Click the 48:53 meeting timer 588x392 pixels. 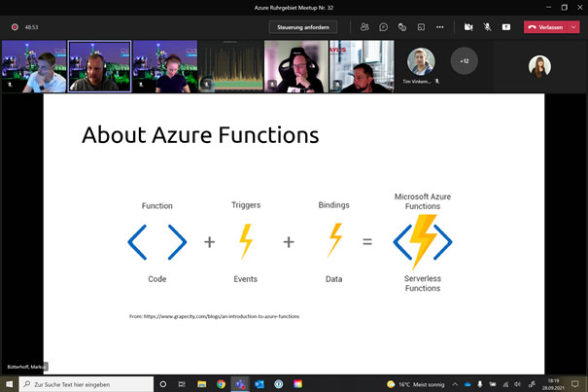point(31,27)
